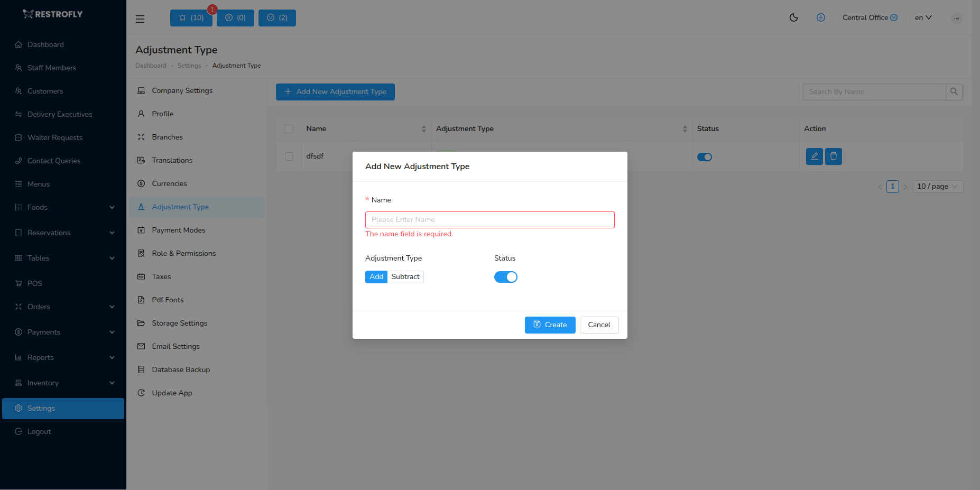Click the smiley notification icon showing 2
The image size is (980, 490).
pos(277,17)
